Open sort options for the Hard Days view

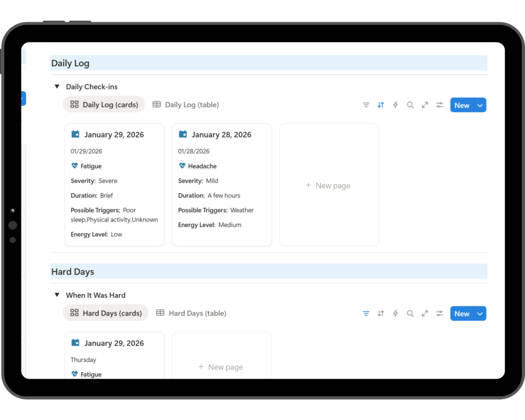point(381,313)
